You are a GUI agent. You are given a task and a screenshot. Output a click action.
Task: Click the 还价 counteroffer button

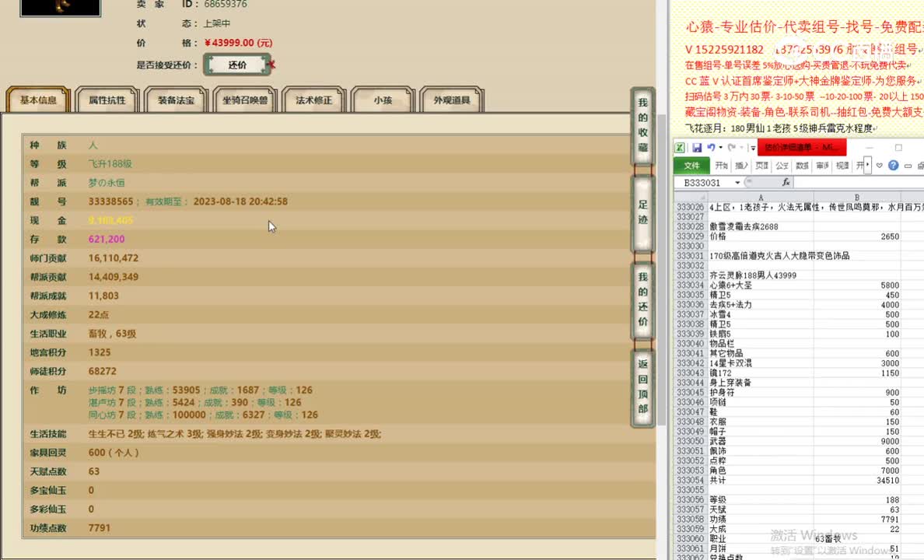click(238, 65)
